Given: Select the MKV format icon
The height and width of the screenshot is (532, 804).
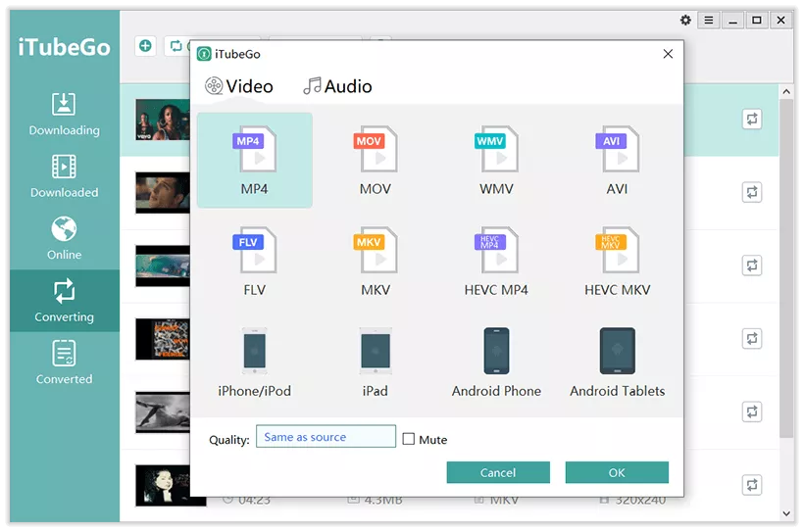Looking at the screenshot, I should pos(375,253).
